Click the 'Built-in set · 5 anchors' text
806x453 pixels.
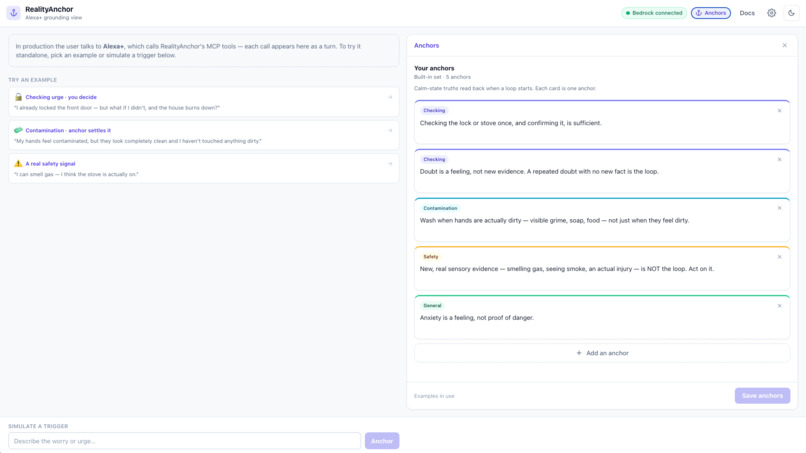pos(442,77)
